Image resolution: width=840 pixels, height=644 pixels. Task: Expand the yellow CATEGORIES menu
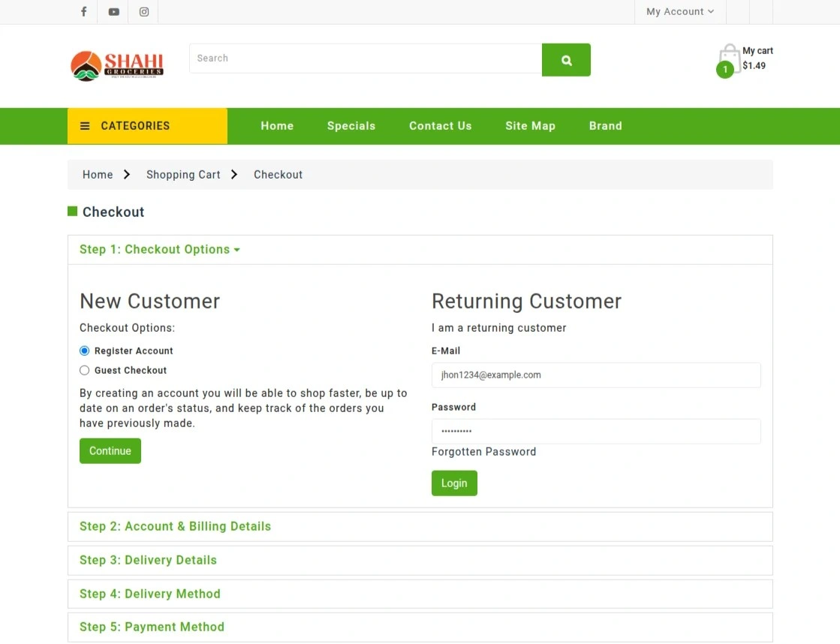pyautogui.click(x=147, y=126)
